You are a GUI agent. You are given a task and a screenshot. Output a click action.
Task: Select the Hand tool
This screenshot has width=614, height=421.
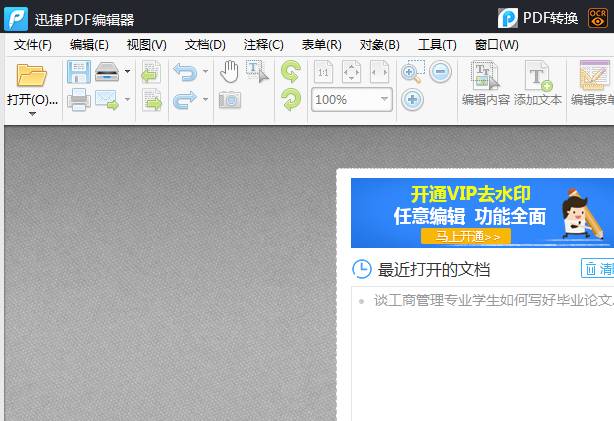pyautogui.click(x=229, y=71)
